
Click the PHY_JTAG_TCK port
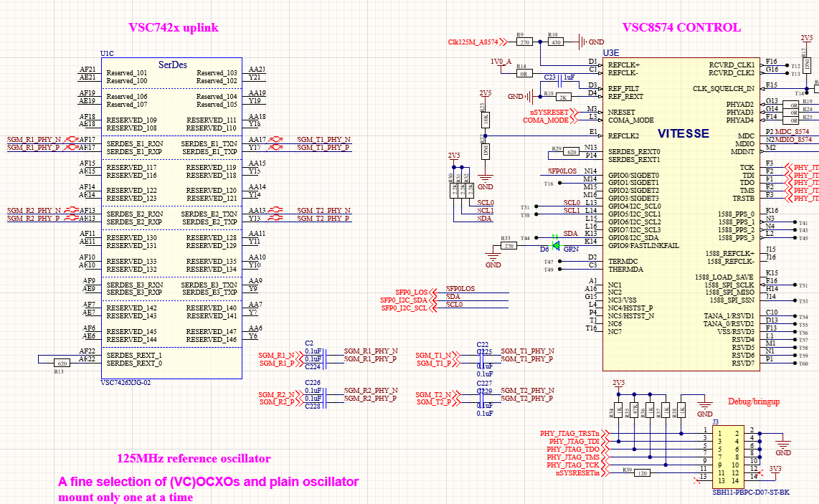click(577, 465)
